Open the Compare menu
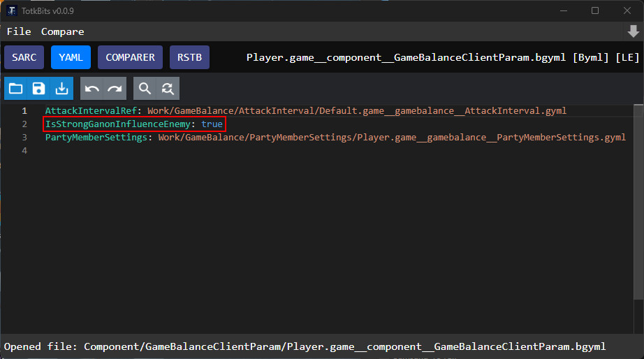 pyautogui.click(x=62, y=31)
